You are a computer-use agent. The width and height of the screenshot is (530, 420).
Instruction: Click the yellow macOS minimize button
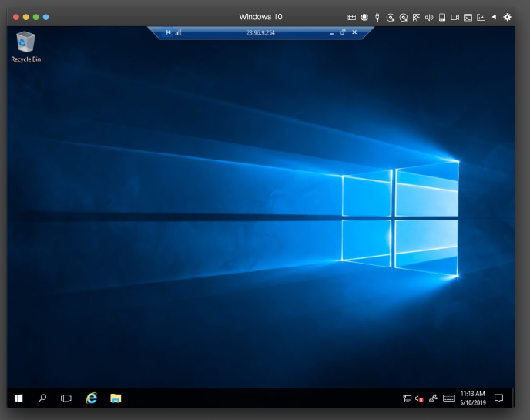(26, 17)
